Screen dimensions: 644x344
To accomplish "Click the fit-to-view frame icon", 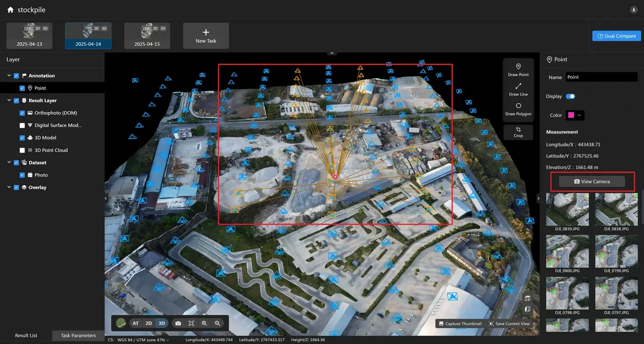I will point(191,323).
